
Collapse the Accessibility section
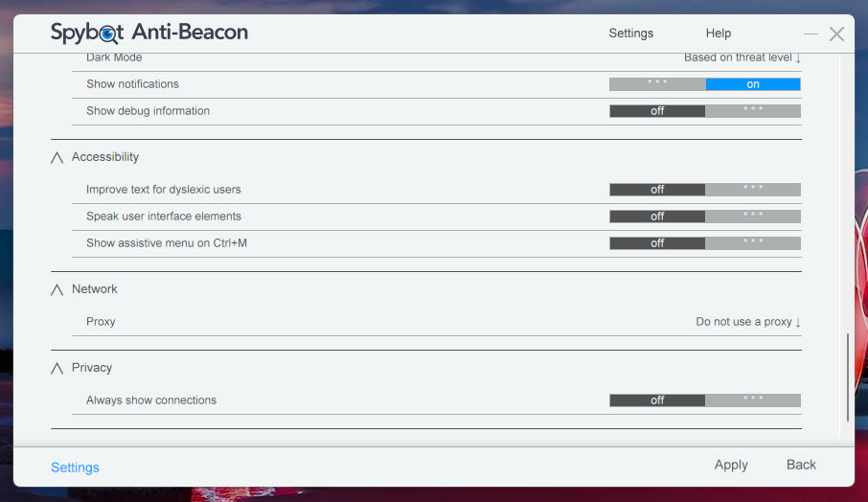coord(57,158)
